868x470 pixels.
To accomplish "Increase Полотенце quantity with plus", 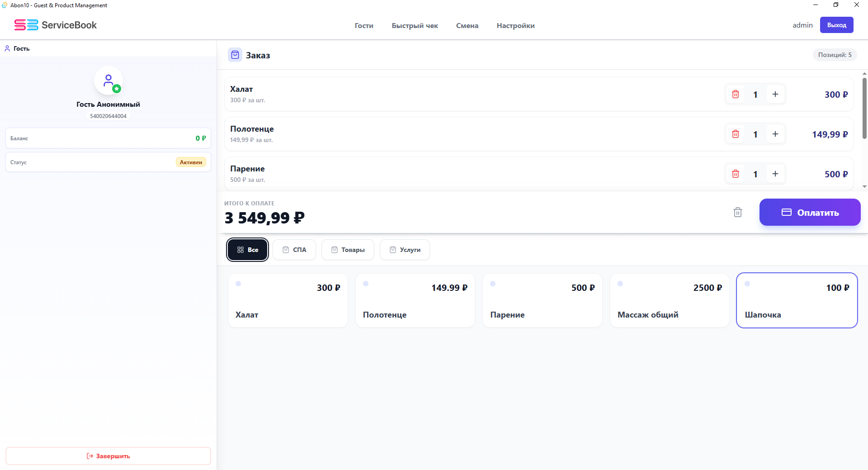I will (x=775, y=134).
